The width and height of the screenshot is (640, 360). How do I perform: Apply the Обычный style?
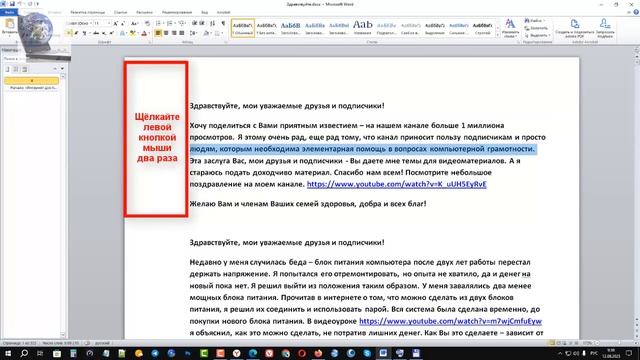tap(243, 28)
